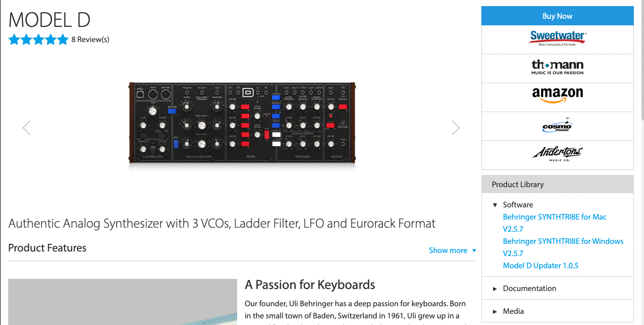Open Model D Updater 1.0.5 link
This screenshot has width=644, height=325.
tap(540, 266)
